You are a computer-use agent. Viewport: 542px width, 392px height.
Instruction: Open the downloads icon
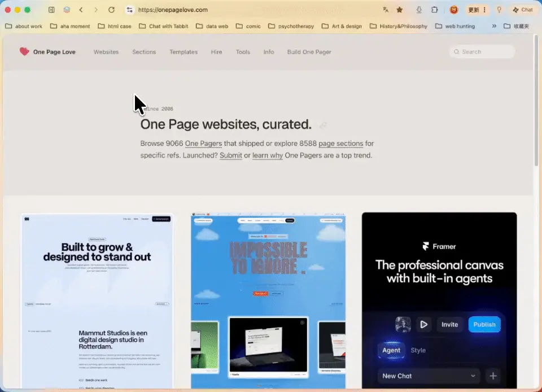pos(419,10)
